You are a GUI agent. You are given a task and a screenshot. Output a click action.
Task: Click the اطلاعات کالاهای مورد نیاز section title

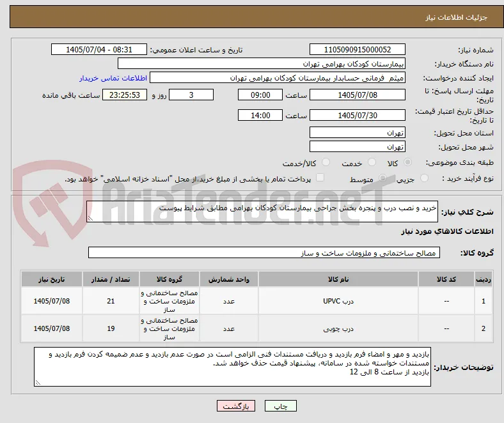(x=447, y=231)
